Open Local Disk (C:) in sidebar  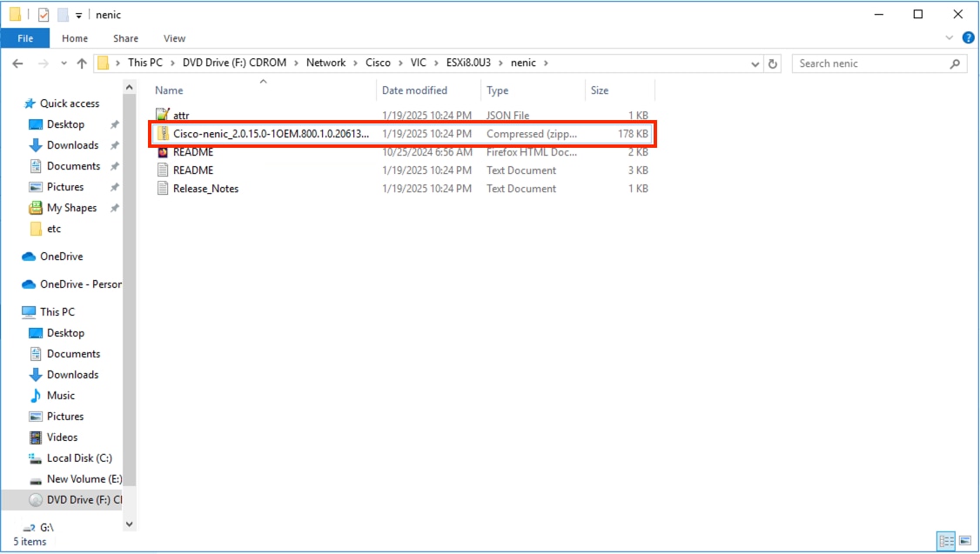click(x=79, y=457)
